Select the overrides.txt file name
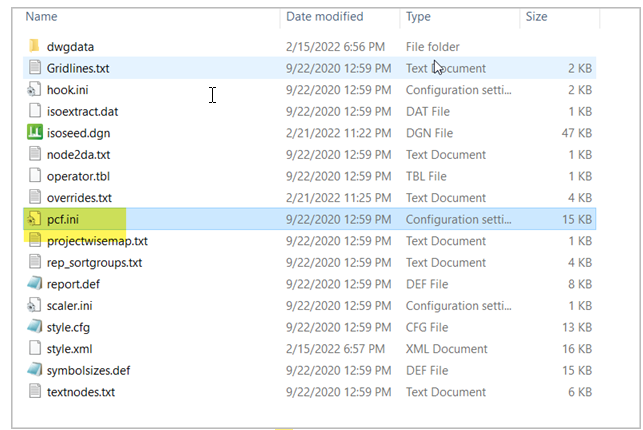Image resolution: width=643 pixels, height=430 pixels. [x=79, y=198]
